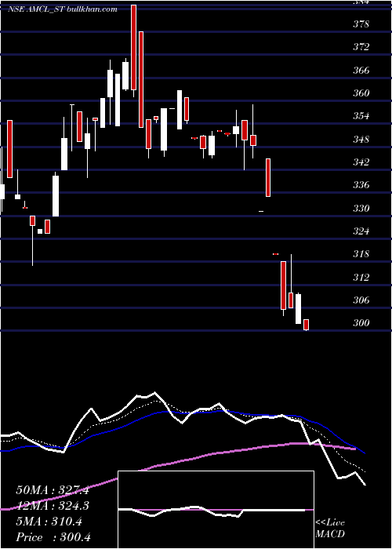This screenshot has width=392, height=549.
Task: Click the 12MA : 324.3 readout
Action: (x=53, y=506)
